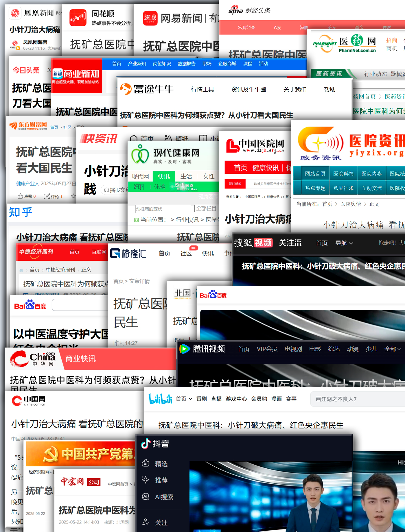405x532 pixels.
Task: Click 关于我们 on 富途牛牛
Action: (x=295, y=89)
